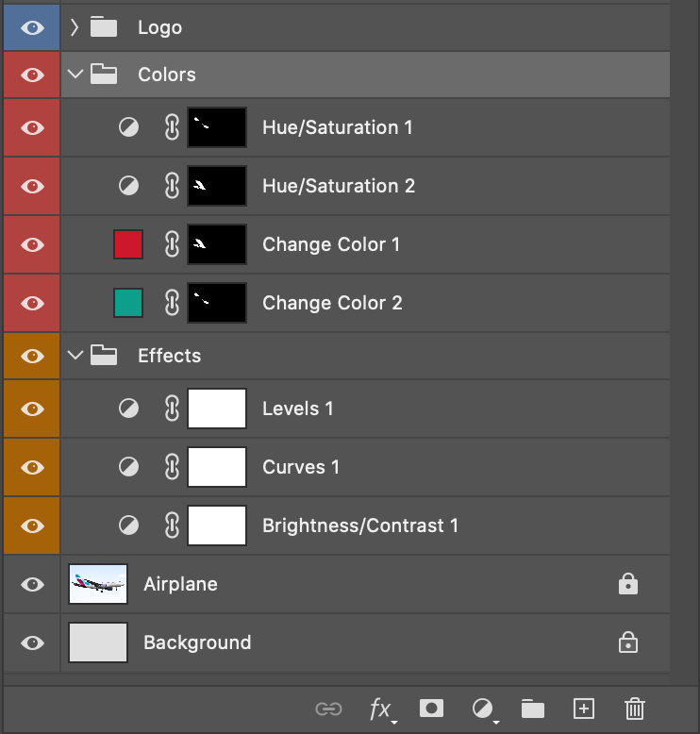Create new fill or adjustment layer

coord(484,709)
